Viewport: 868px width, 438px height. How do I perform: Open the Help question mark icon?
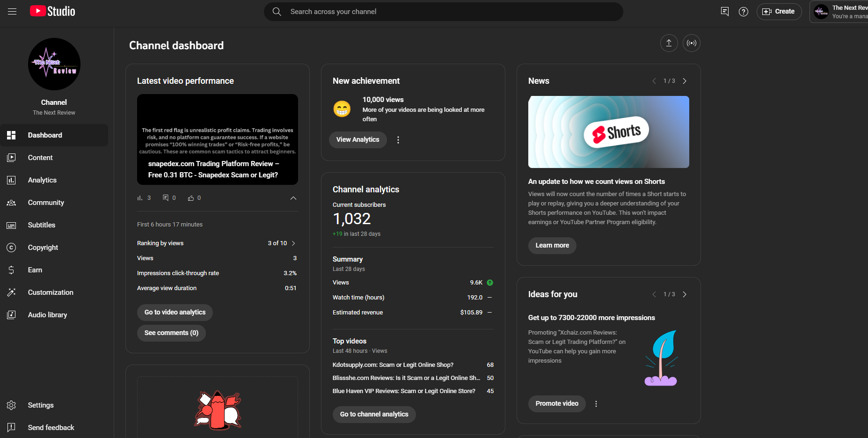[x=744, y=12]
